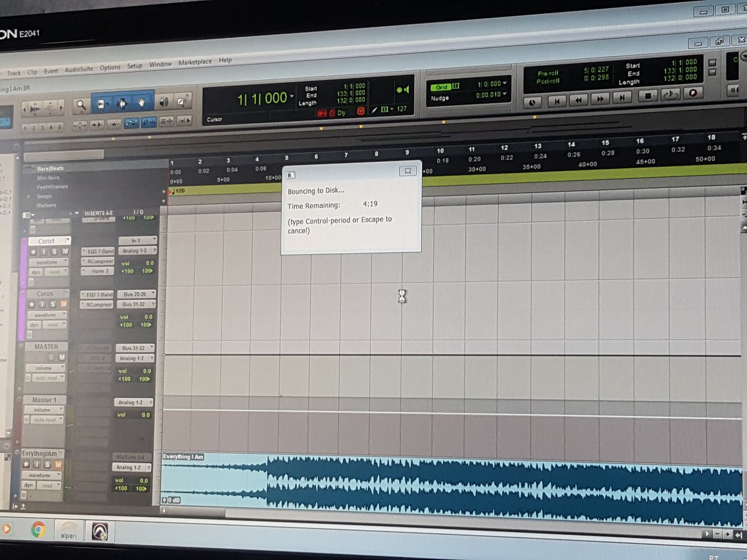The image size is (747, 560).
Task: Toggle Tab to Transients button
Action: pyautogui.click(x=98, y=124)
